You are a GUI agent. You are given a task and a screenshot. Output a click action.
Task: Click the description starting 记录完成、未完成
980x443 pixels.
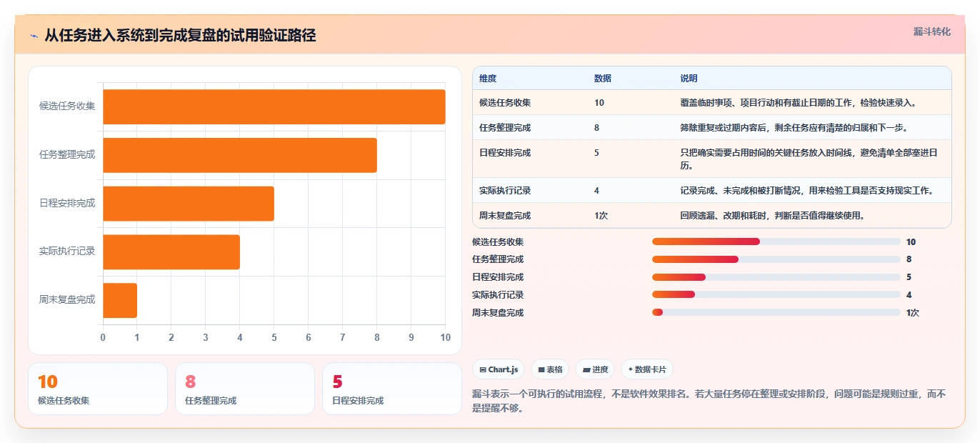click(807, 190)
